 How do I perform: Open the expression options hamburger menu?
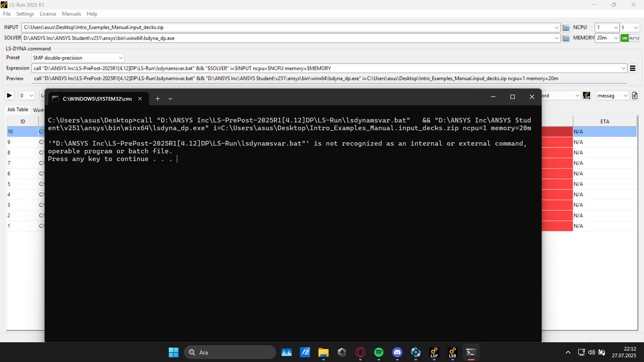coord(633,68)
